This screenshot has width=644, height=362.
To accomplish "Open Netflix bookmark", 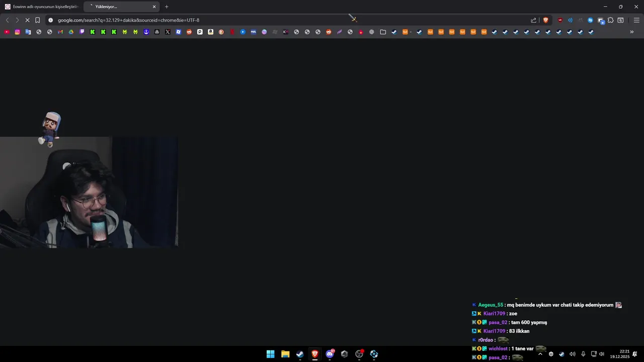I will [232, 32].
